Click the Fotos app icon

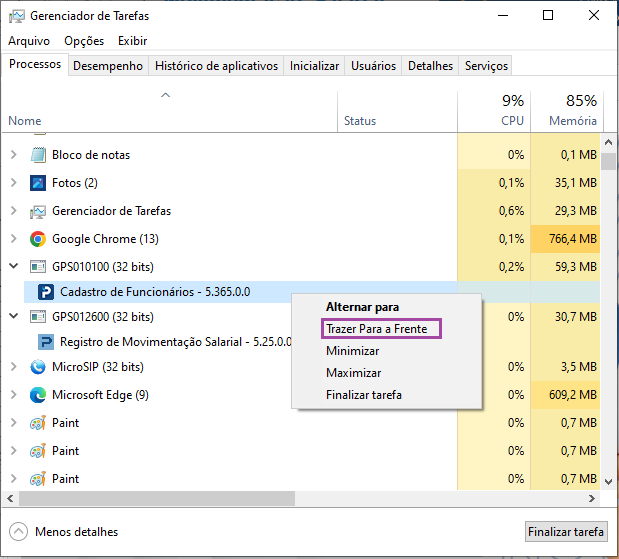(38, 183)
